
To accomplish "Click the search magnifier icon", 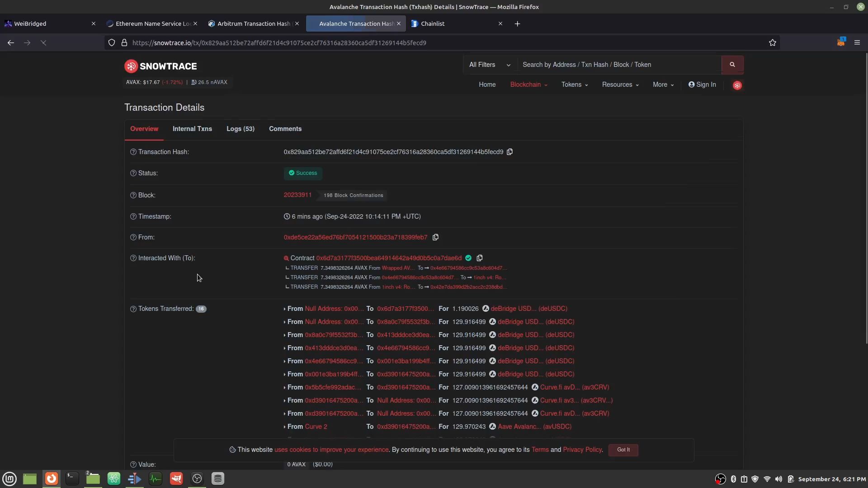I will pos(732,64).
